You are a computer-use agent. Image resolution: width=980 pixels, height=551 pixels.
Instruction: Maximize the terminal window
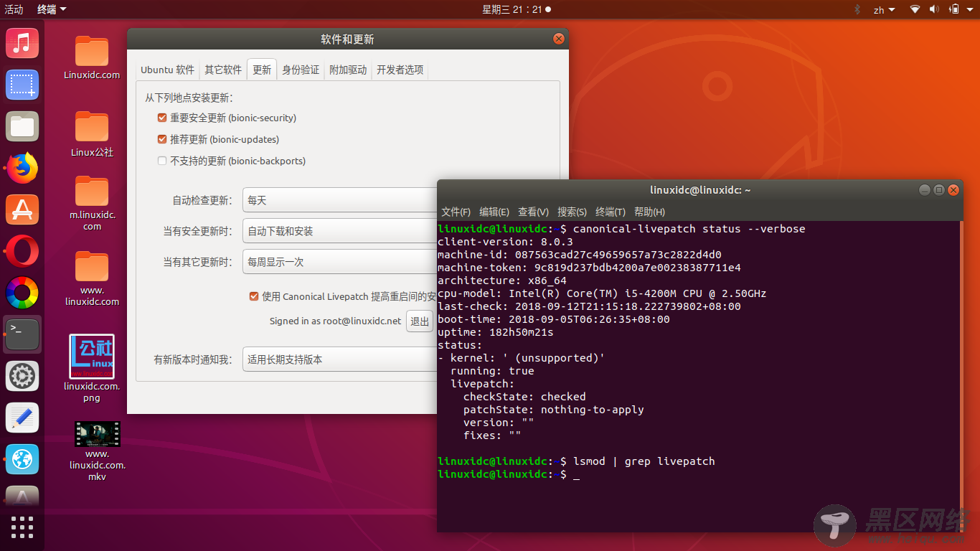pos(938,190)
